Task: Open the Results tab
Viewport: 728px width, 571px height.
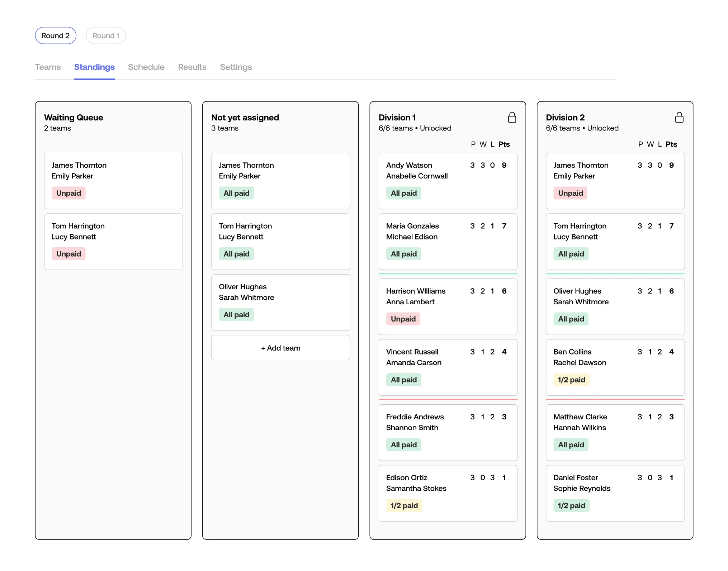Action: pos(192,67)
